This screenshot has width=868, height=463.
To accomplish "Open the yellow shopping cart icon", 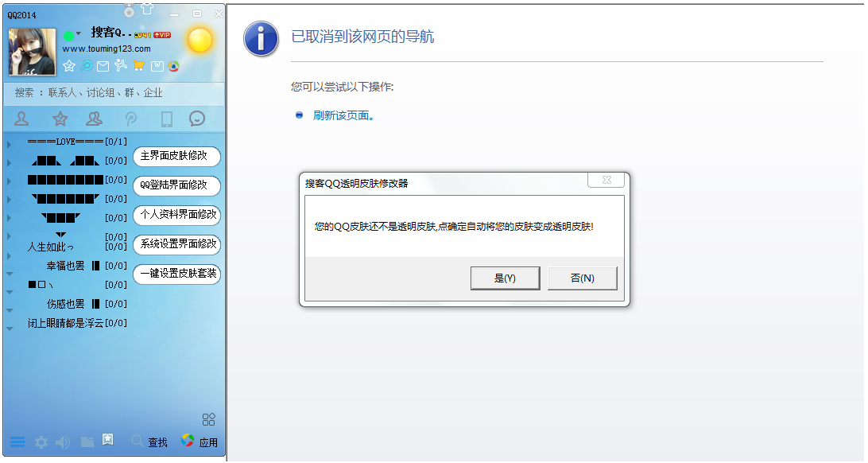I will click(139, 67).
